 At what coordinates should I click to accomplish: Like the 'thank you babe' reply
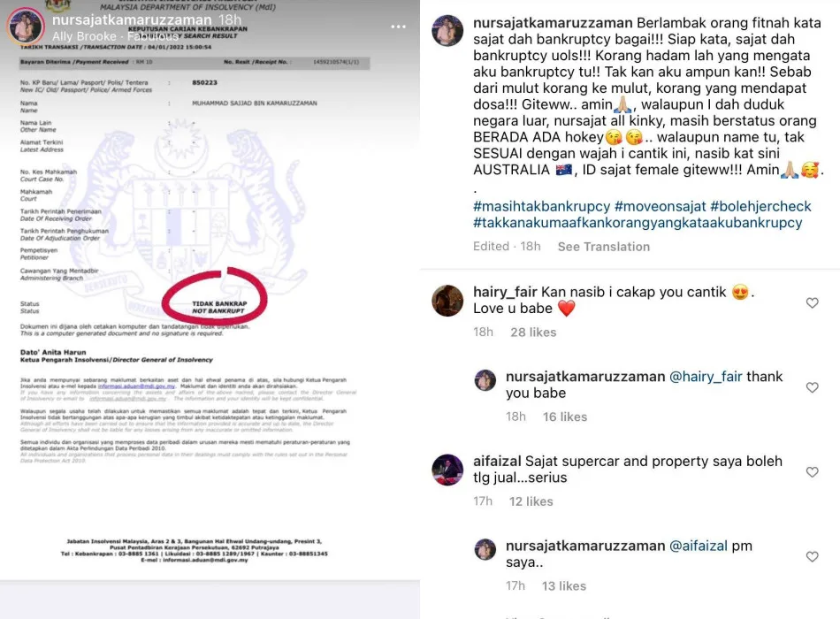(812, 387)
